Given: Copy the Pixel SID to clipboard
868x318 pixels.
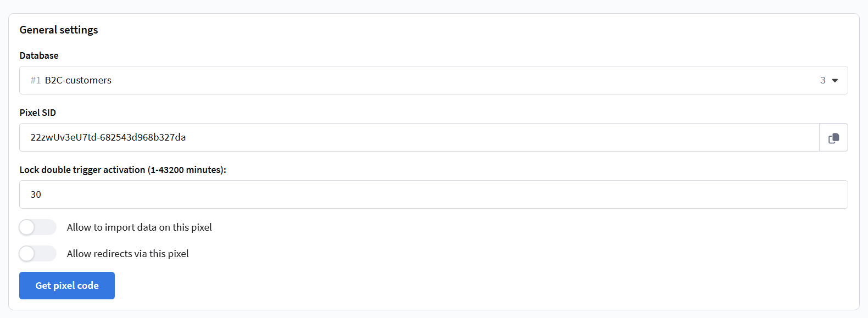Looking at the screenshot, I should click(833, 138).
